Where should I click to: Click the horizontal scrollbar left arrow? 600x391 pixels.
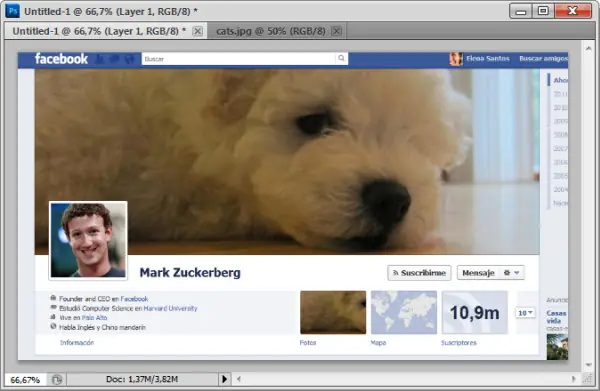pyautogui.click(x=239, y=379)
